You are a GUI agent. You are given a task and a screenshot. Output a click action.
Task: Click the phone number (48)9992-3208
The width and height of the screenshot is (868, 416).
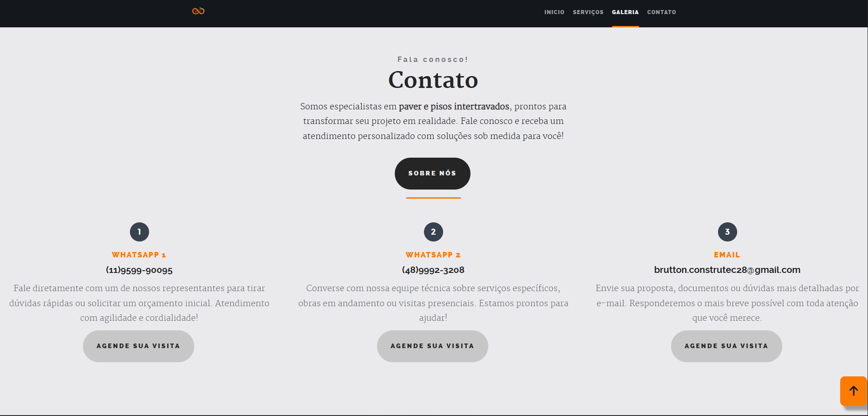pos(433,270)
